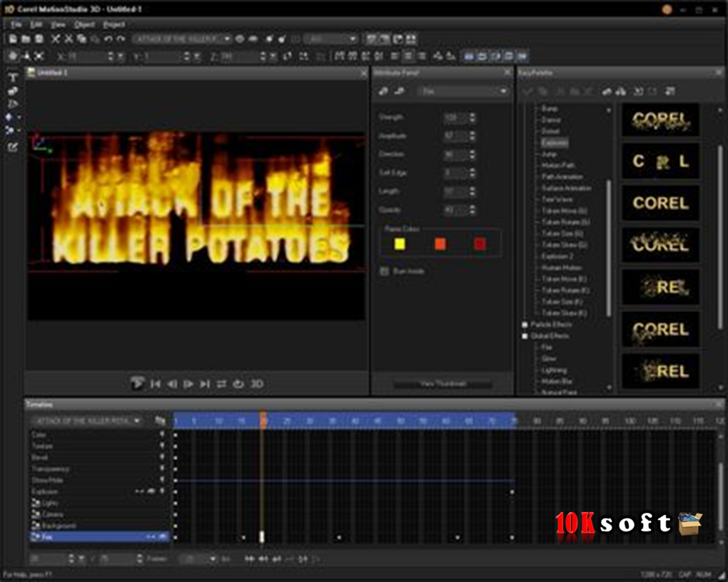
Task: Toggle the 3D display button under preview
Action: click(257, 383)
